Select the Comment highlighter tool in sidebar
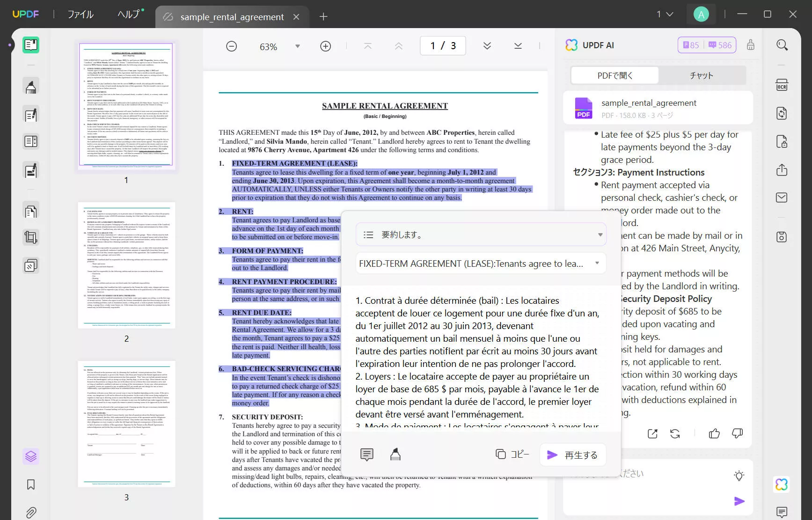 coord(31,87)
